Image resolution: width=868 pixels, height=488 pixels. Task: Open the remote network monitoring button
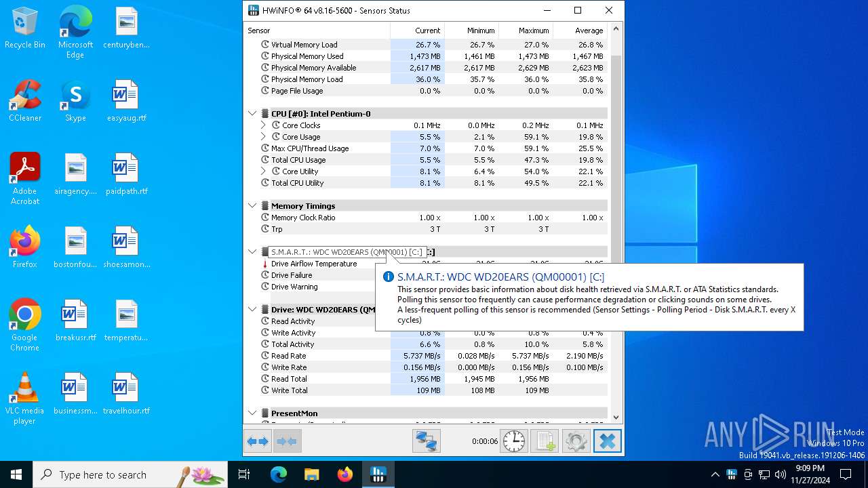coord(427,441)
